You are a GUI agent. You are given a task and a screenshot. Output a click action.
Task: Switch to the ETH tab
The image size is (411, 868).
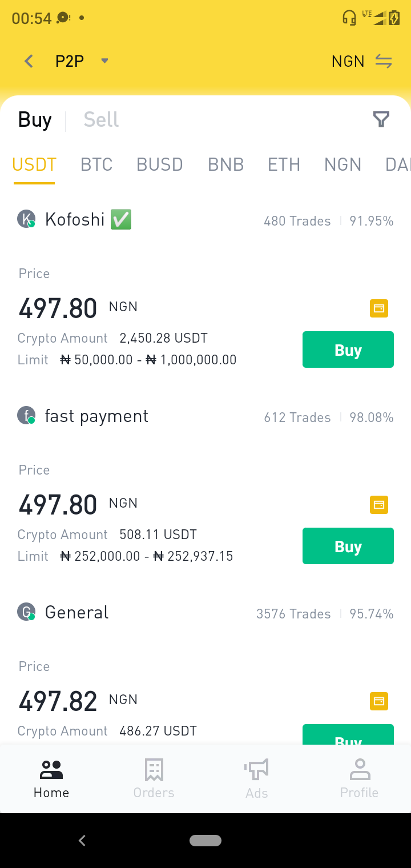tap(284, 164)
